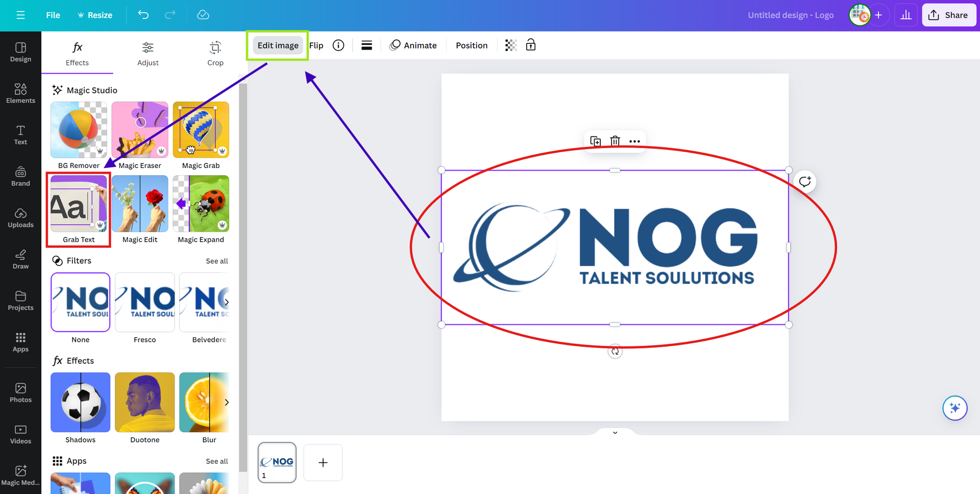Image resolution: width=980 pixels, height=494 pixels.
Task: Show more filters with right arrow
Action: tap(227, 302)
